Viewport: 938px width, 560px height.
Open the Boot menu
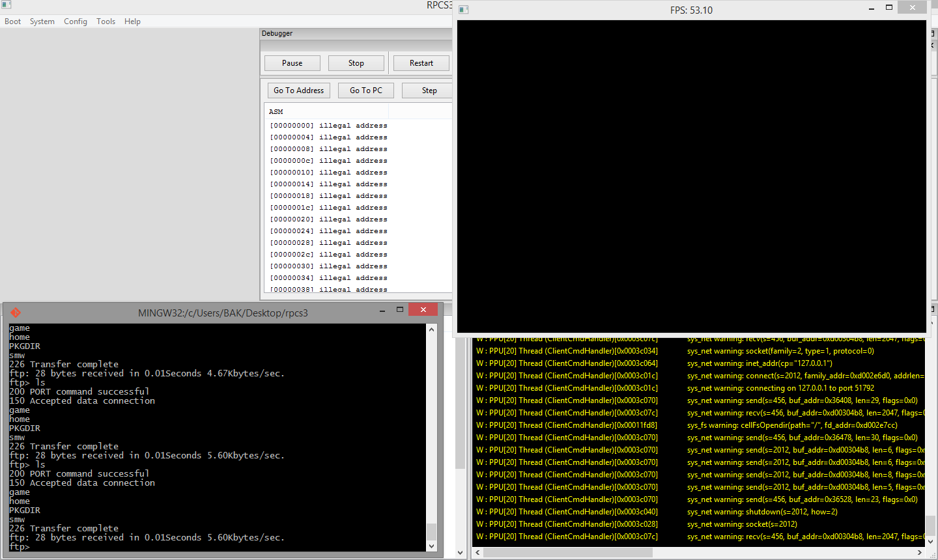[13, 21]
